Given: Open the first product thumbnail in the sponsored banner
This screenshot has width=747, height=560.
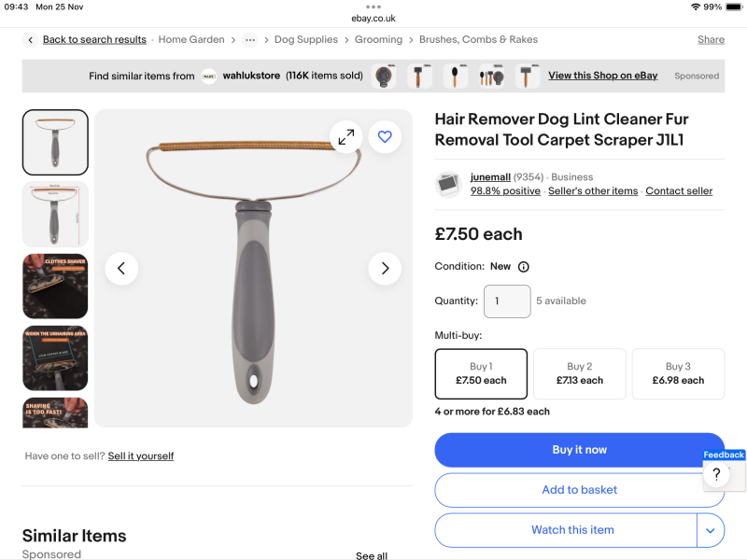Looking at the screenshot, I should 383,76.
